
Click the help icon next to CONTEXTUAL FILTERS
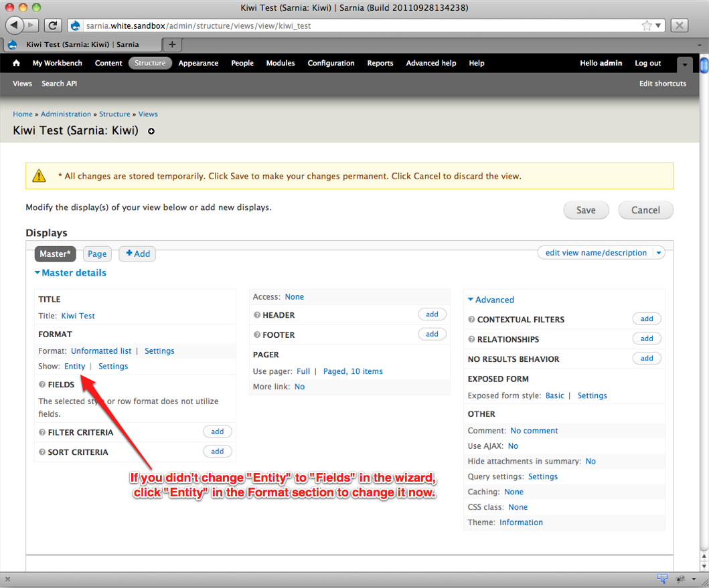point(471,320)
